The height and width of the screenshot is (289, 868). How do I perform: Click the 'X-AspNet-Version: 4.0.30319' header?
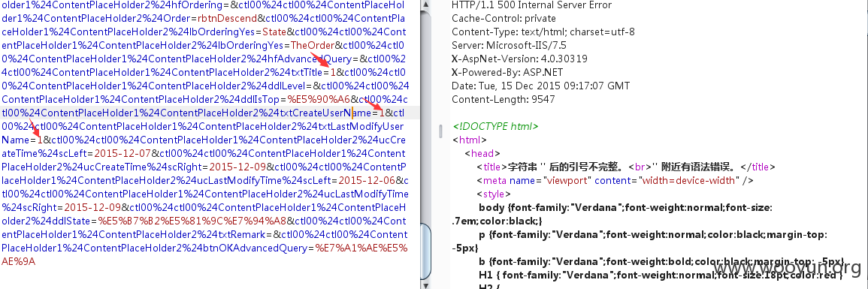pos(519,59)
